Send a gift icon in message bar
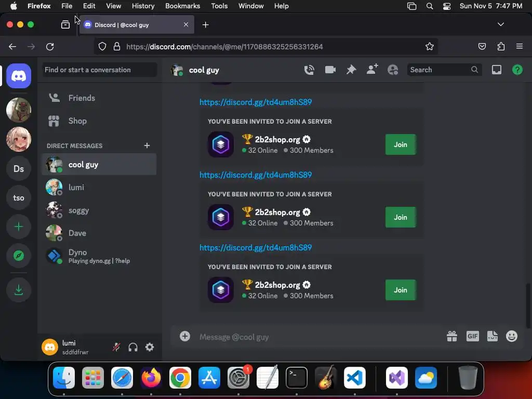 point(452,336)
